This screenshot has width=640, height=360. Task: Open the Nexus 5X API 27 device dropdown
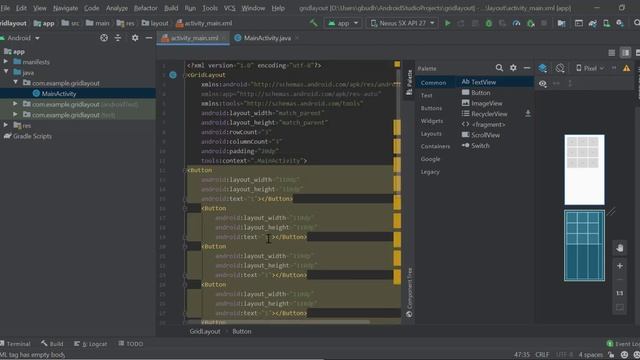pos(402,23)
